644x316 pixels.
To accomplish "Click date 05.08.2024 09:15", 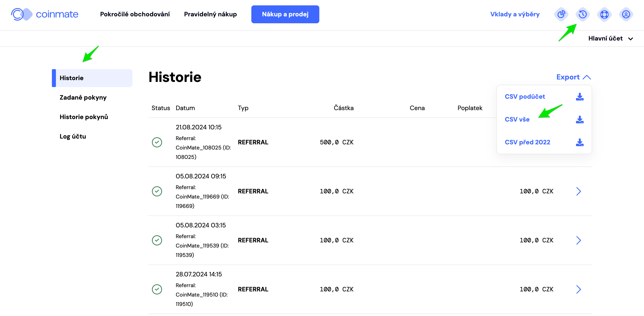I will (x=201, y=176).
